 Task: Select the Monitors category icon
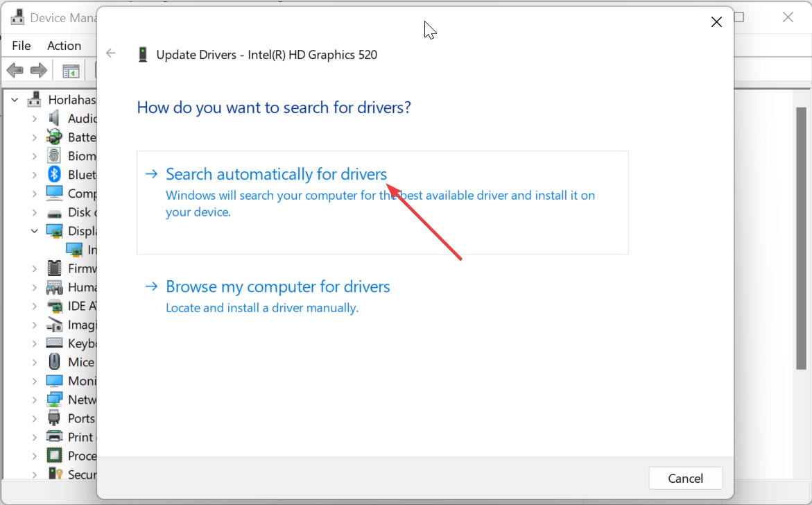(55, 380)
